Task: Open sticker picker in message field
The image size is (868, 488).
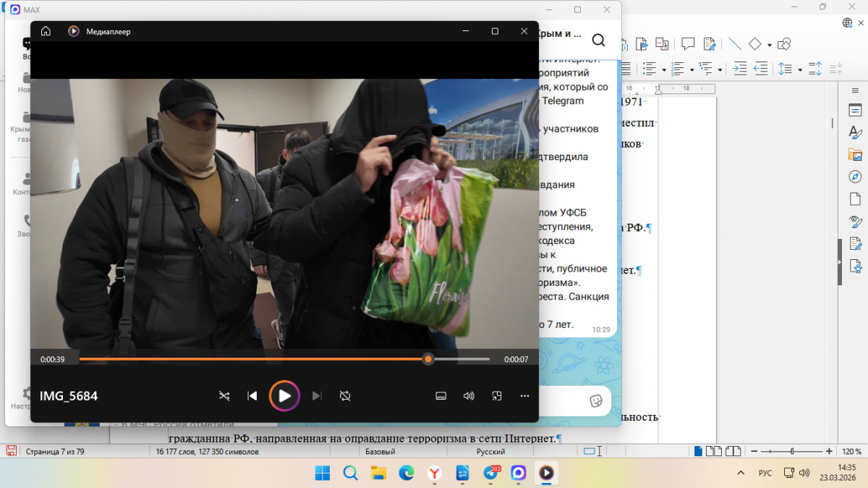Action: pos(596,400)
